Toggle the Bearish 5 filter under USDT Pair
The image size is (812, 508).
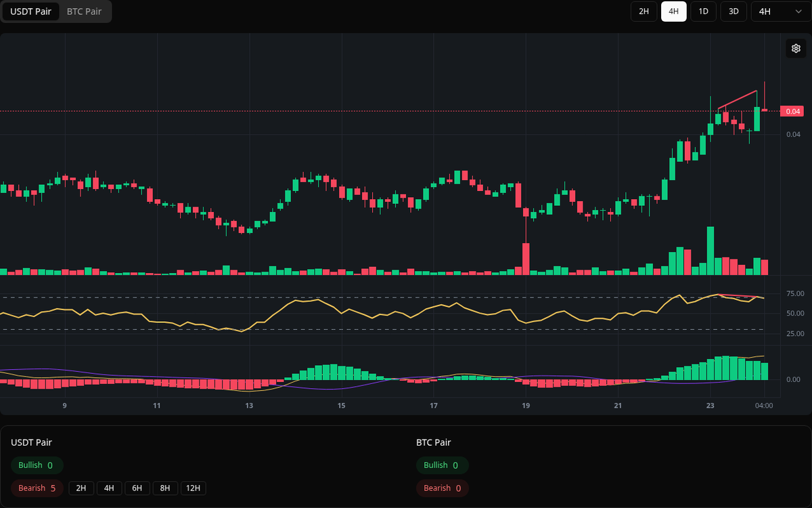click(x=37, y=488)
